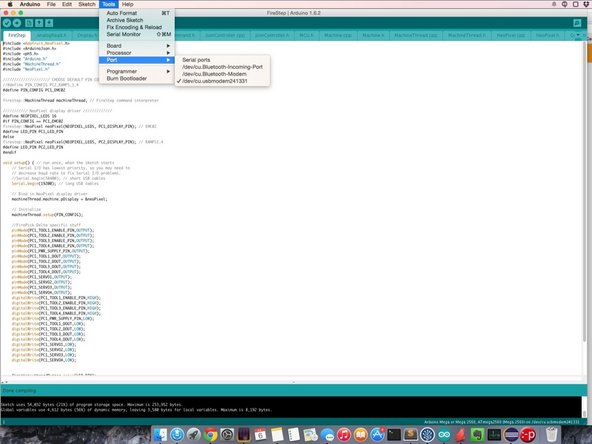The image size is (592, 444).
Task: Open Terminal icon in the Dock
Action: coord(394,435)
